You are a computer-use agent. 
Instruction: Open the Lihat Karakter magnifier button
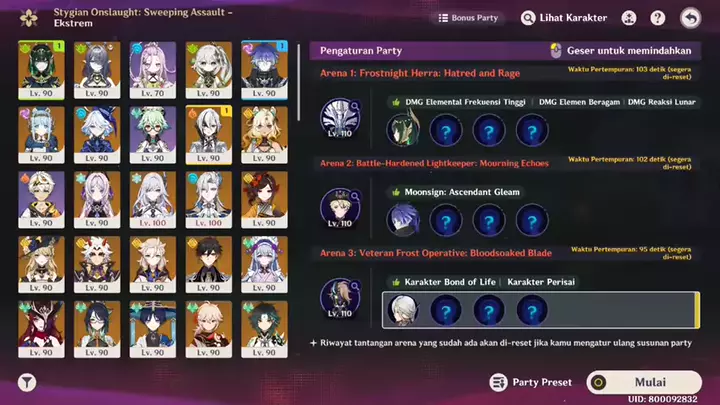point(564,18)
